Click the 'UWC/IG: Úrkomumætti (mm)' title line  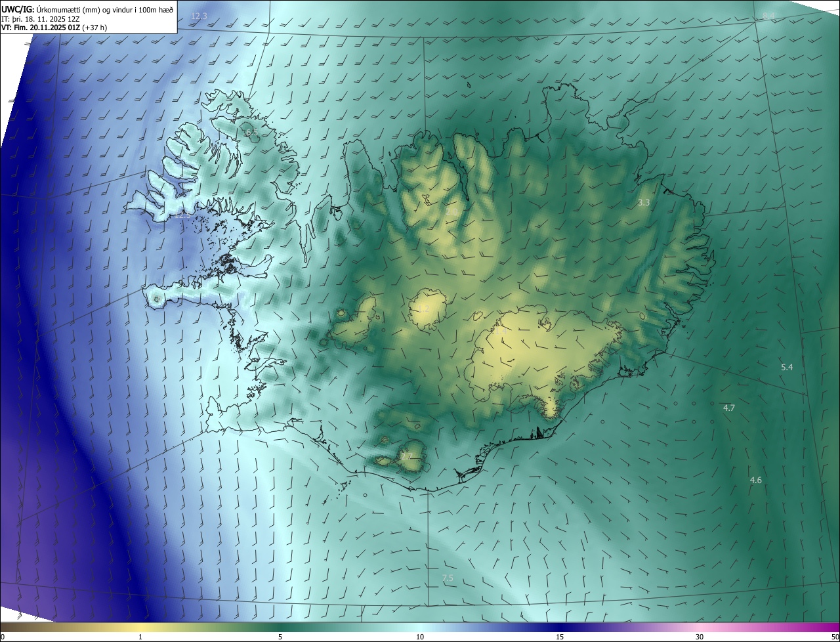coord(89,9)
